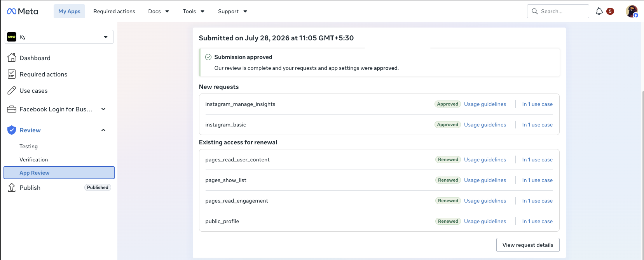Expand the Docs menu
The image size is (644, 260).
159,11
